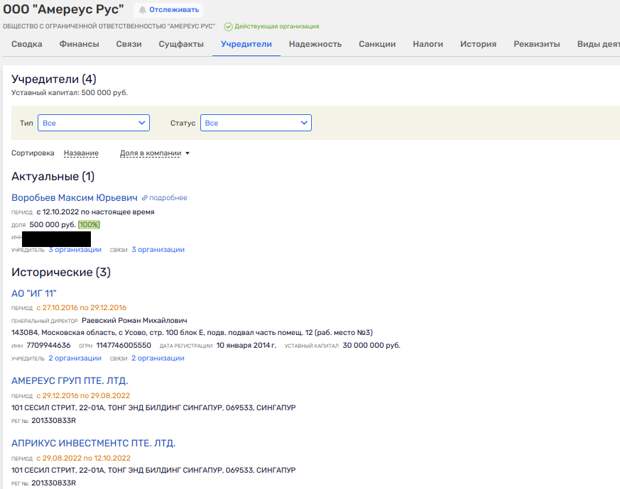Click the director name Раевский Роман Михайлович
Viewport: 620px width, 489px height.
pyautogui.click(x=134, y=320)
